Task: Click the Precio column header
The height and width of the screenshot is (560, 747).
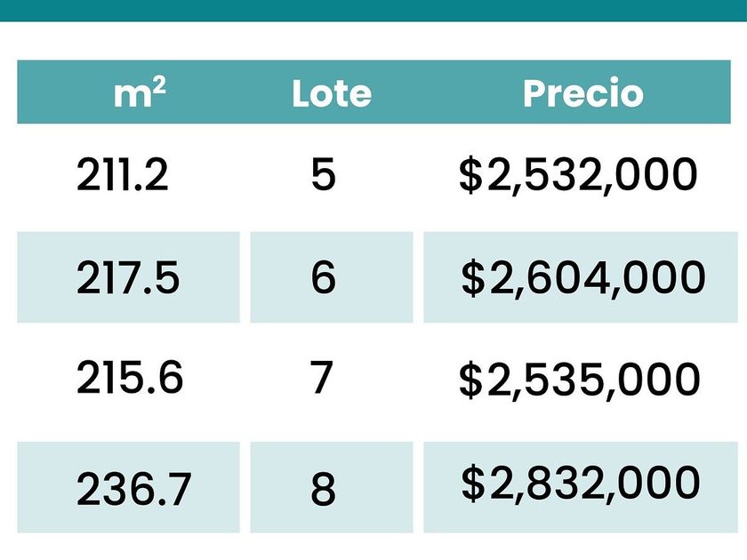Action: 583,92
